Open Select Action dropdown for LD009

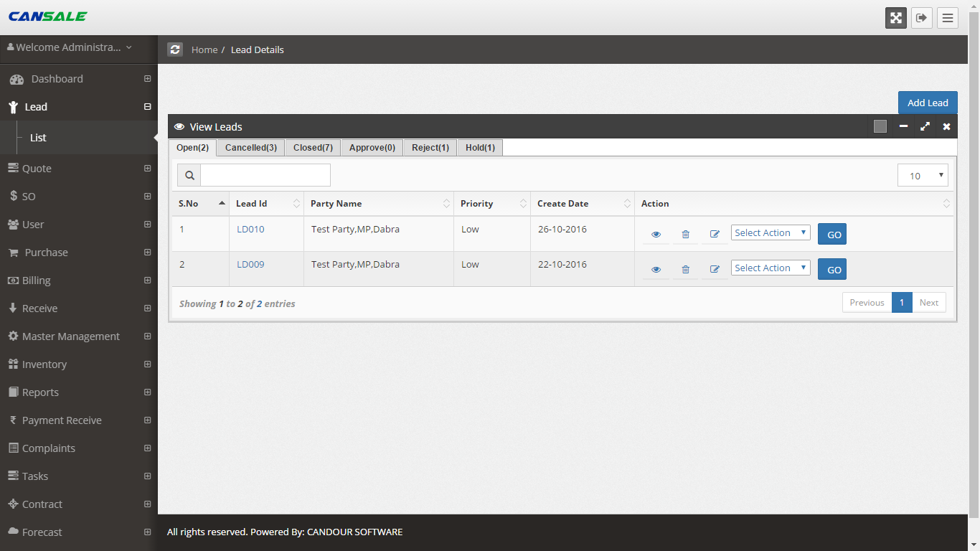click(771, 268)
